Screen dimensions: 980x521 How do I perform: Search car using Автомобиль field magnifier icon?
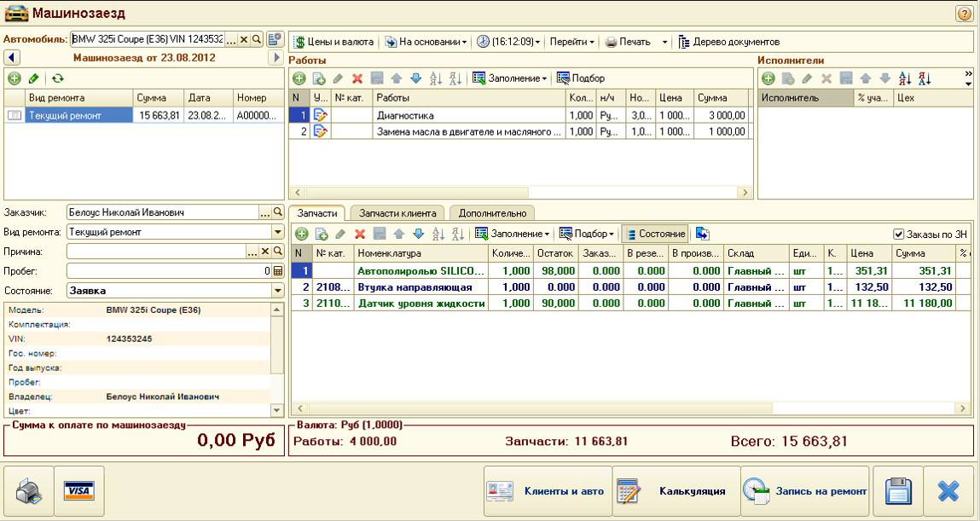click(256, 38)
